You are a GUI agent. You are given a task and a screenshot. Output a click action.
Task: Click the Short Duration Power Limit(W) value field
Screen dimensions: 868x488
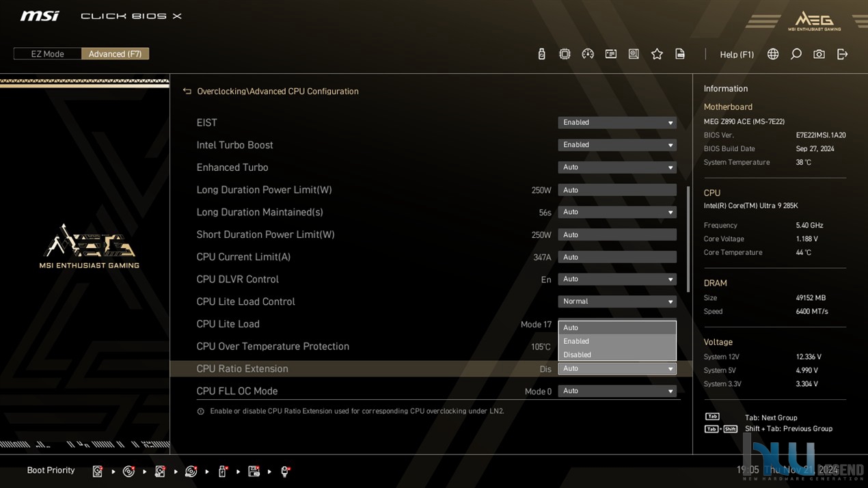point(617,234)
